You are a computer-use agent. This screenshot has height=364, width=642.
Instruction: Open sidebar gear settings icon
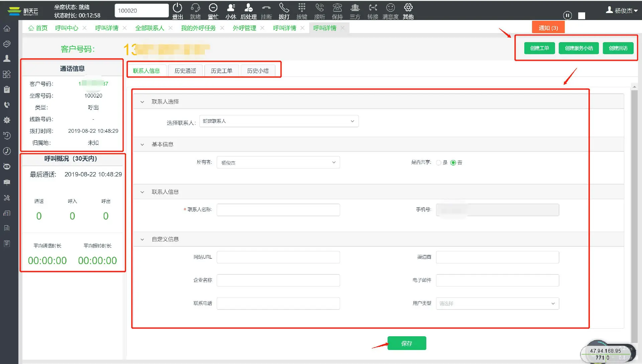pos(7,120)
